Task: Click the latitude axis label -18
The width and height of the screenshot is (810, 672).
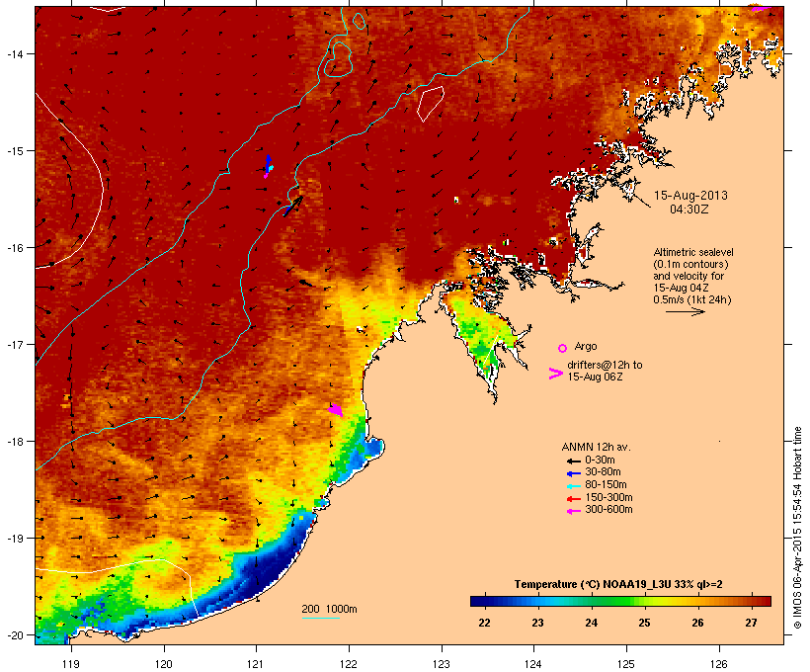Action: [14, 441]
